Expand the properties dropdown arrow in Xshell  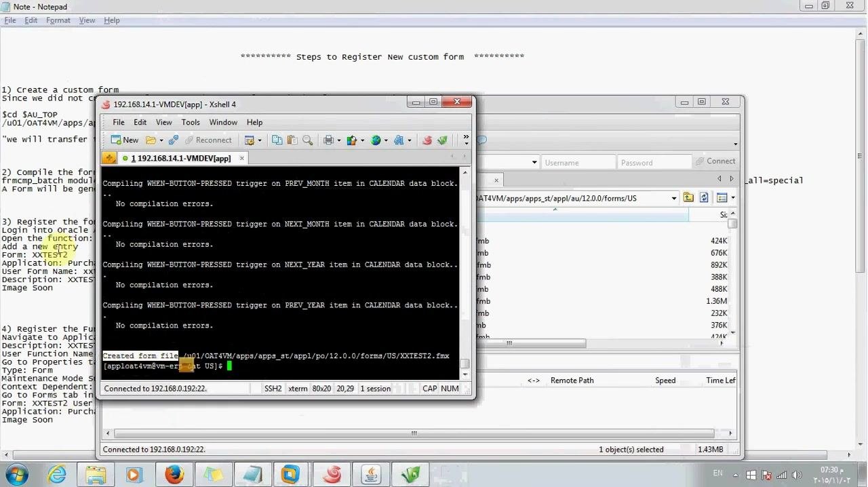pyautogui.click(x=260, y=140)
